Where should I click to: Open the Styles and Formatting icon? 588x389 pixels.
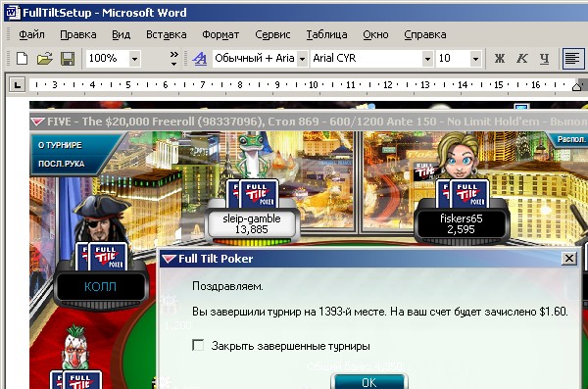coord(200,59)
